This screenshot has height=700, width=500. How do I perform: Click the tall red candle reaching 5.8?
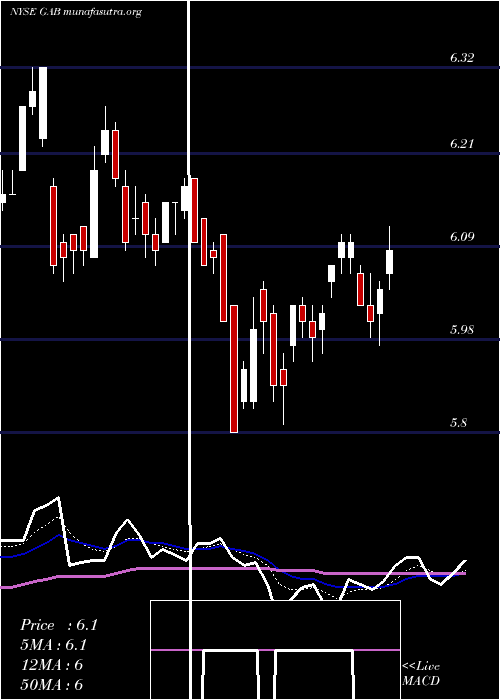(x=234, y=369)
